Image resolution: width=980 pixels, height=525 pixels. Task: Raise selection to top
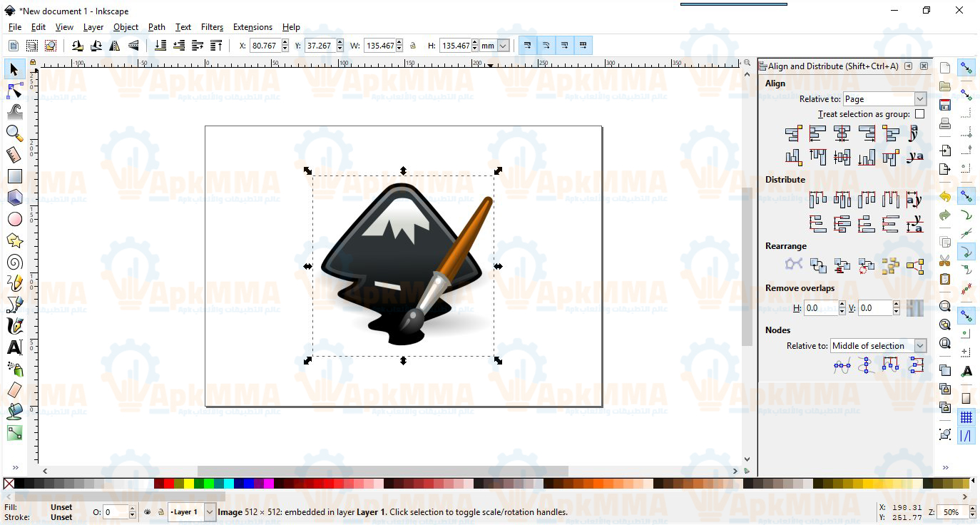click(216, 46)
